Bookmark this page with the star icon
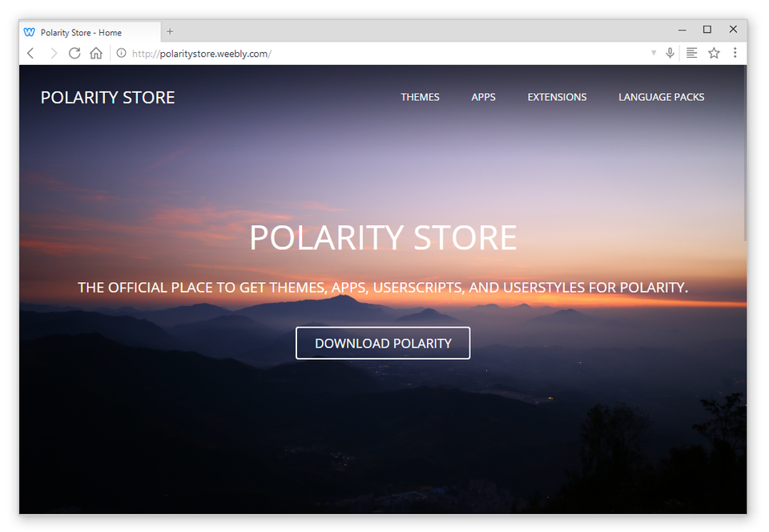Screen dimensions: 769x532 pyautogui.click(x=714, y=53)
